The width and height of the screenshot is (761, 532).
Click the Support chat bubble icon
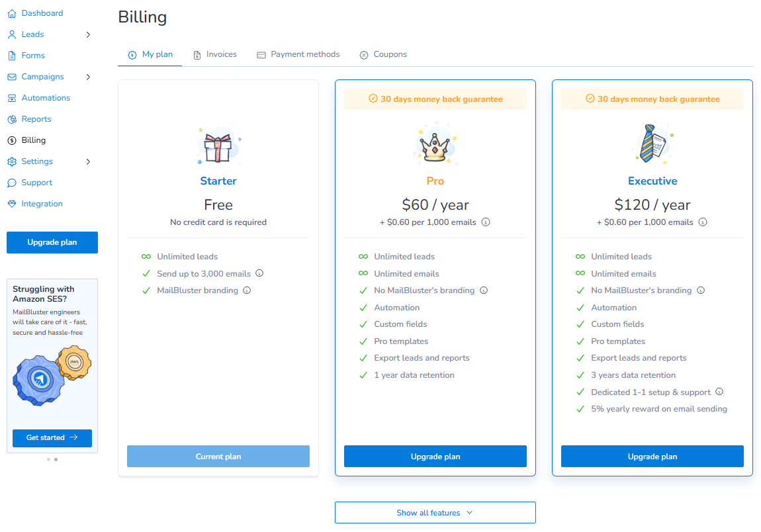12,183
